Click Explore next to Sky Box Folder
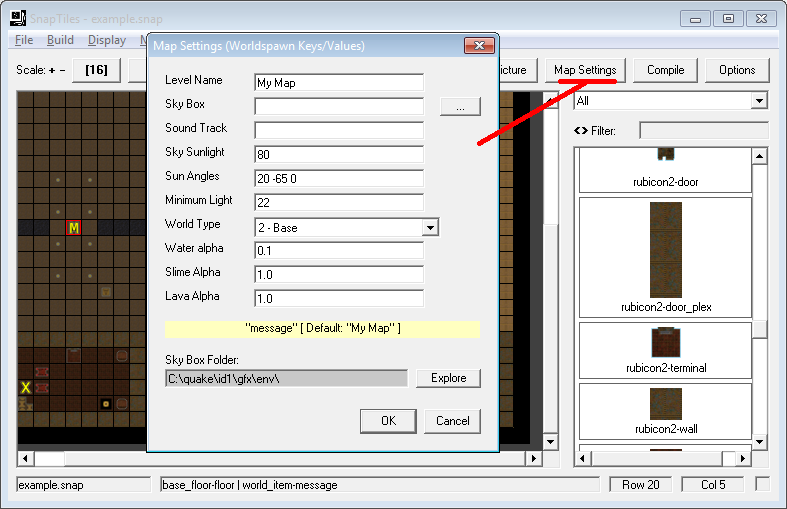787x509 pixels. (x=448, y=378)
